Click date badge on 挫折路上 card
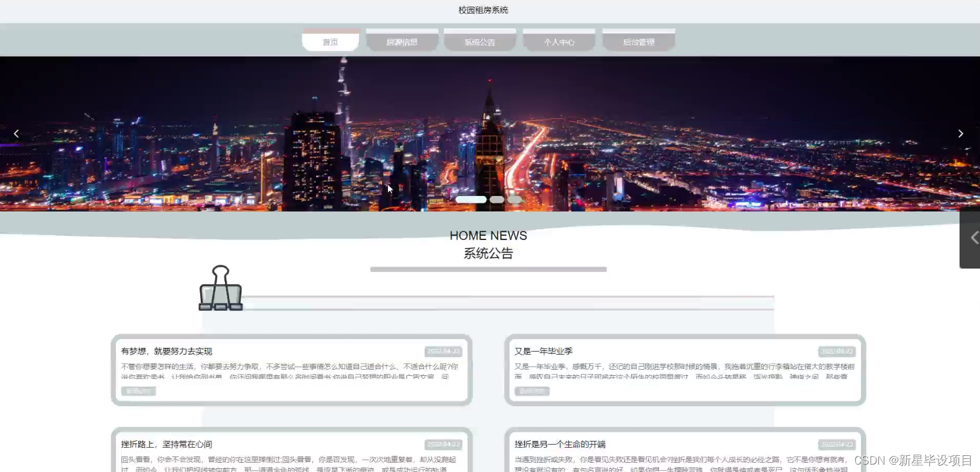 (443, 444)
